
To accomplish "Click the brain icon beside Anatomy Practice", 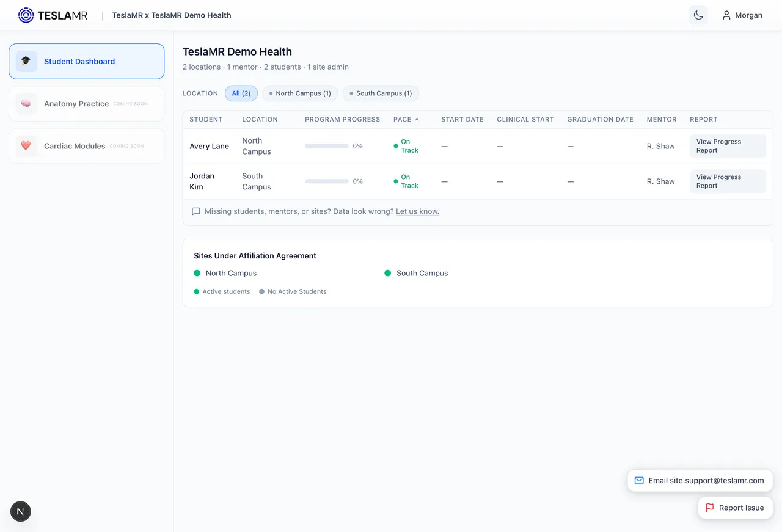I will [26, 104].
